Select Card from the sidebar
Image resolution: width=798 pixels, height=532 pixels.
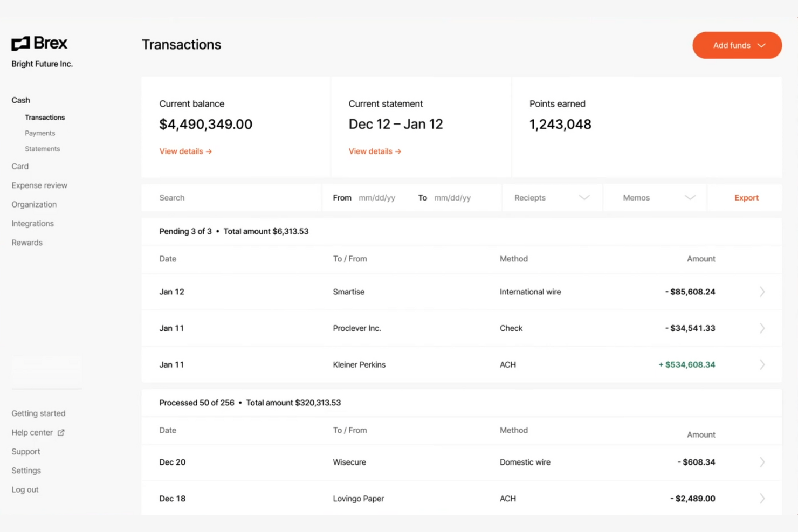click(20, 166)
